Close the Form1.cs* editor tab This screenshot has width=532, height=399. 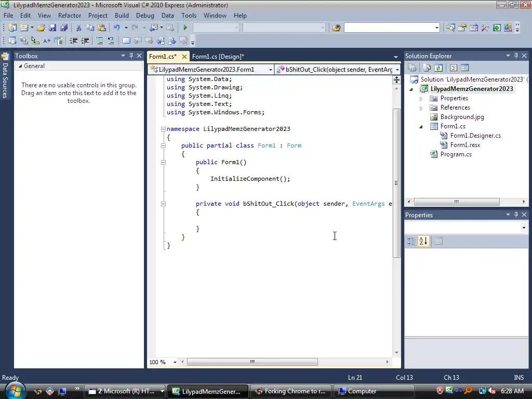[184, 57]
